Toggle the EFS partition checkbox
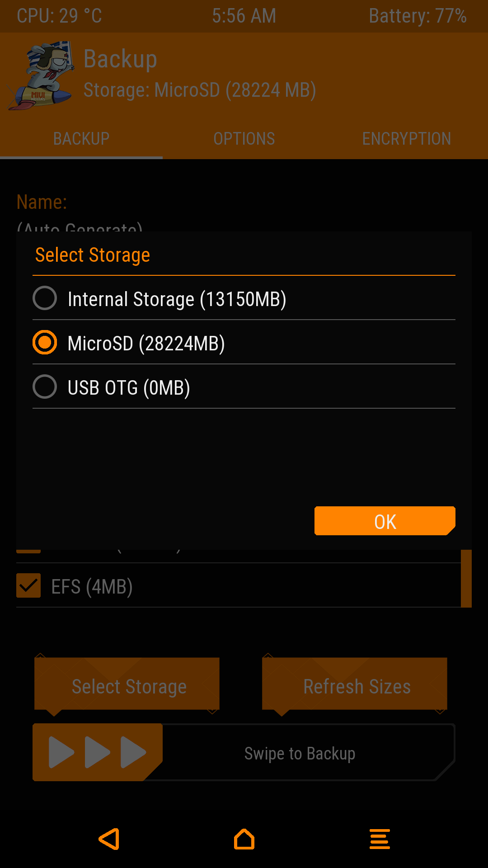The width and height of the screenshot is (488, 868). pos(28,586)
